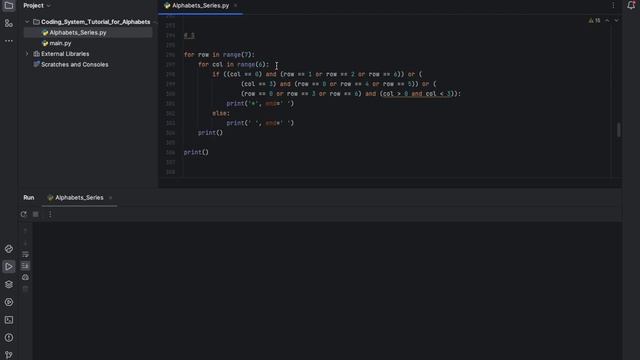Open the Version Control git icon

pos(9,355)
